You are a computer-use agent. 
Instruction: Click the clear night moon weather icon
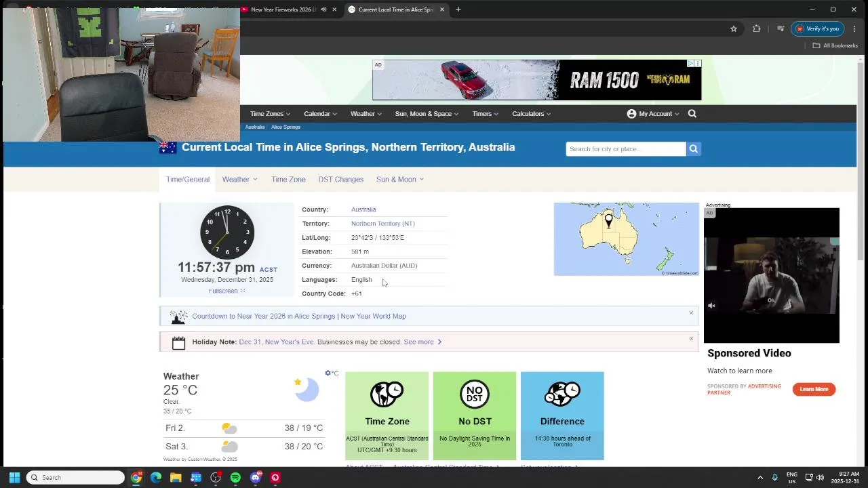(306, 389)
